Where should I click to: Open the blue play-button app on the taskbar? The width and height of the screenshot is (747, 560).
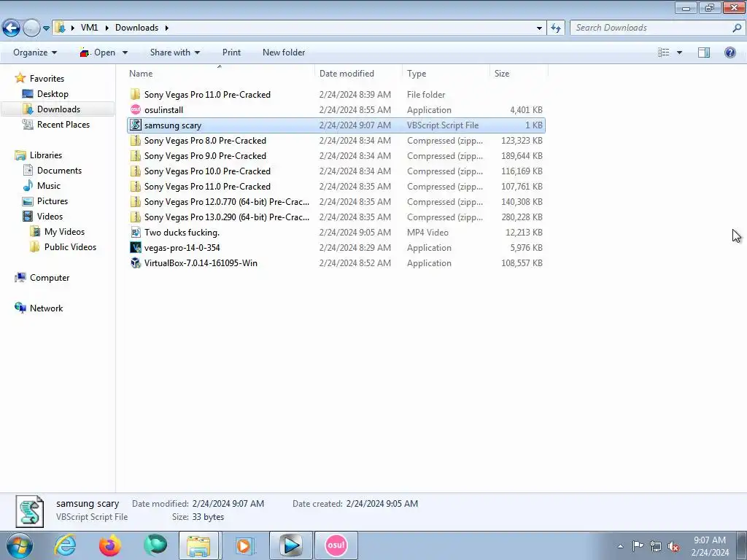(291, 545)
